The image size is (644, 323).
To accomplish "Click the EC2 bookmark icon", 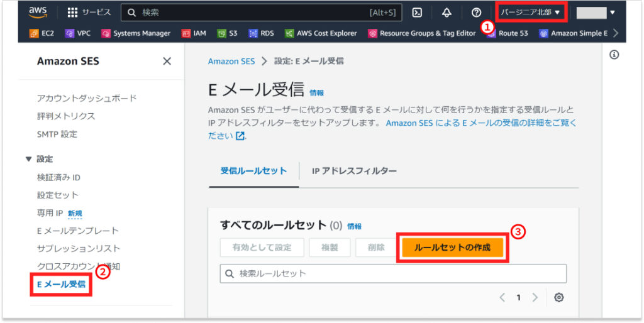I will 34,33.
